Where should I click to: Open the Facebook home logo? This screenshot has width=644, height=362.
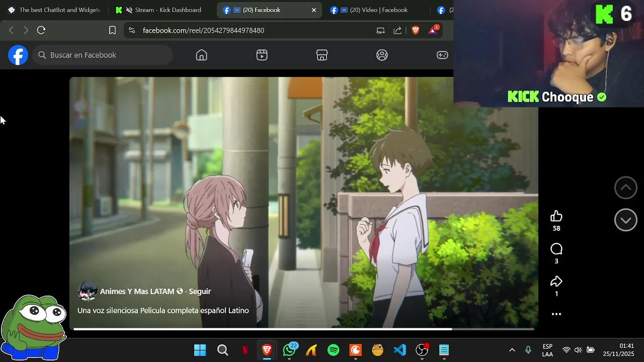tap(18, 55)
